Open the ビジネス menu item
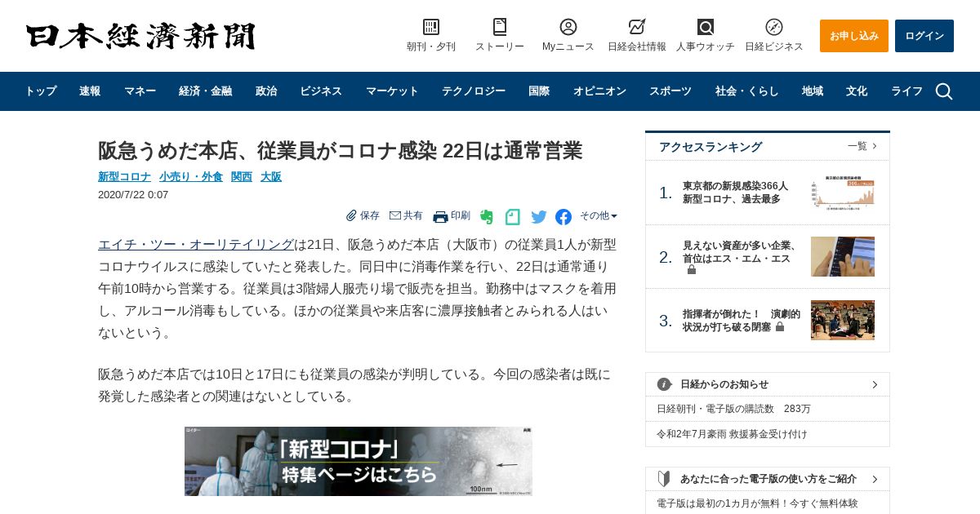This screenshot has width=980, height=514. (x=321, y=91)
